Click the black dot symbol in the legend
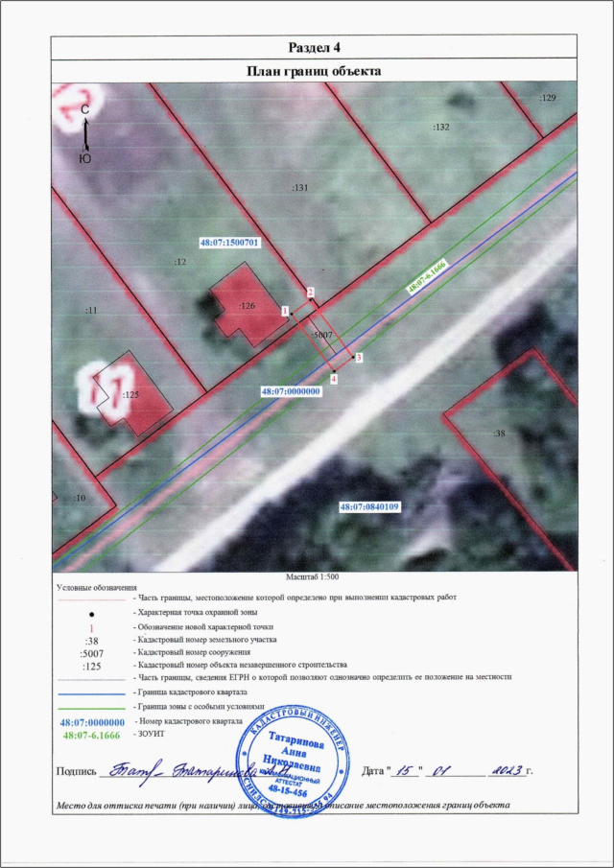The width and height of the screenshot is (614, 868). pyautogui.click(x=91, y=612)
